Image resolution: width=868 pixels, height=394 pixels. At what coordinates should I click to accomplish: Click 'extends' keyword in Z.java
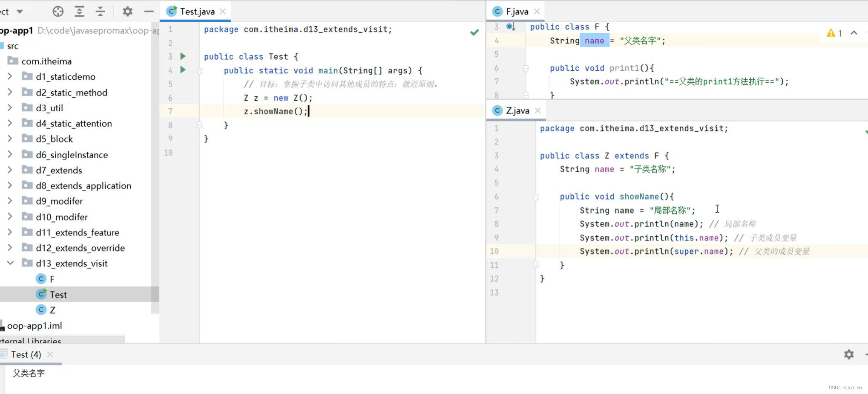point(632,156)
